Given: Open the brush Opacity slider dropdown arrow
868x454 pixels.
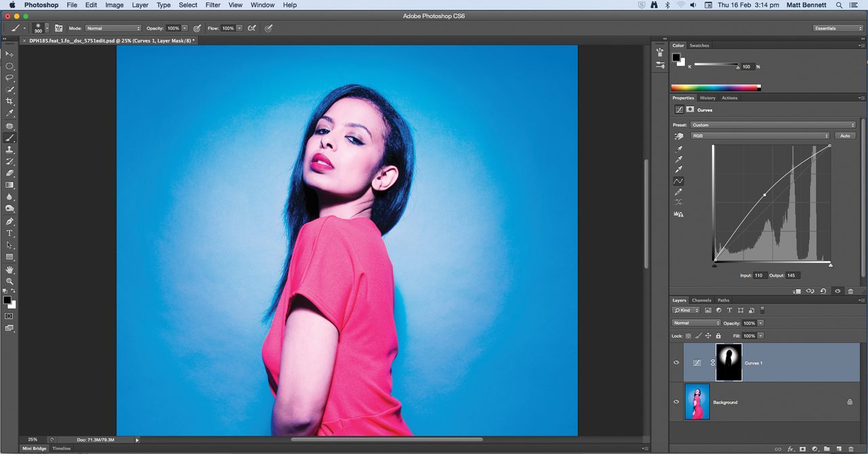Looking at the screenshot, I should pos(184,28).
